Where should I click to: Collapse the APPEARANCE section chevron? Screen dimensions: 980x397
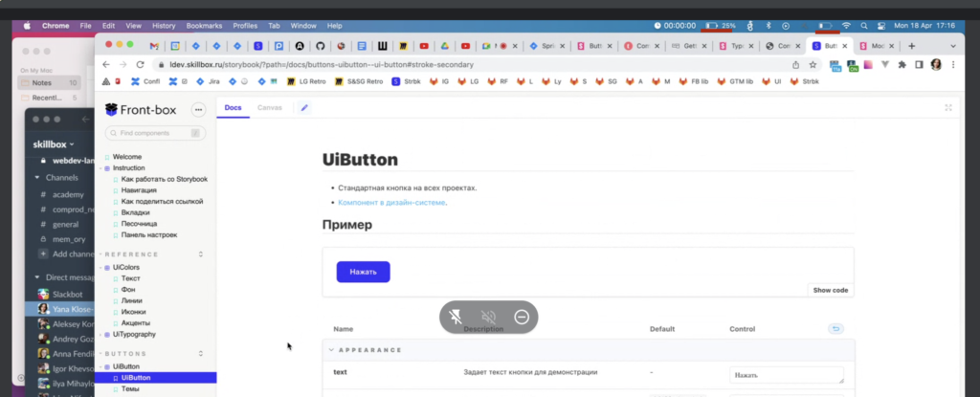331,350
